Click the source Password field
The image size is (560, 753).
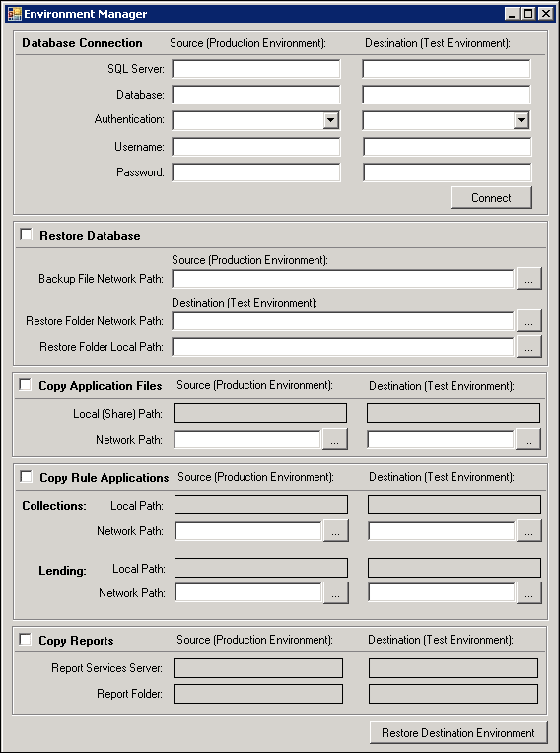[x=256, y=172]
